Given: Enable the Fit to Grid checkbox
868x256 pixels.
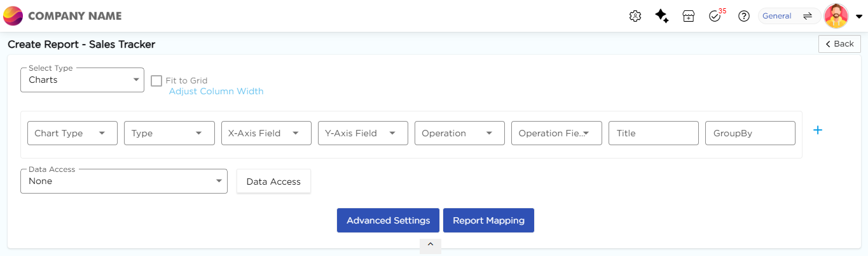Looking at the screenshot, I should click(156, 81).
